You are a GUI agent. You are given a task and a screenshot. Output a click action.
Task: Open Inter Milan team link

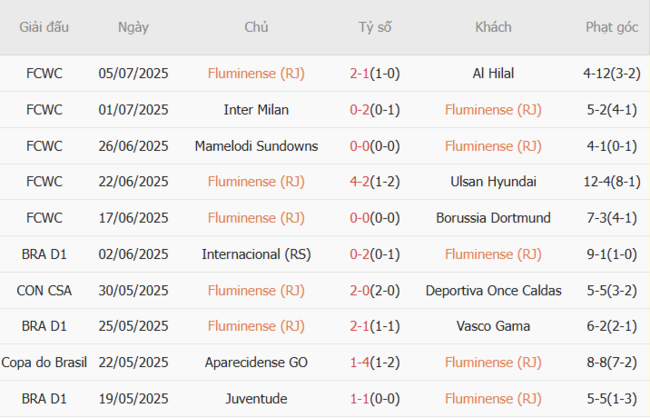(x=256, y=109)
